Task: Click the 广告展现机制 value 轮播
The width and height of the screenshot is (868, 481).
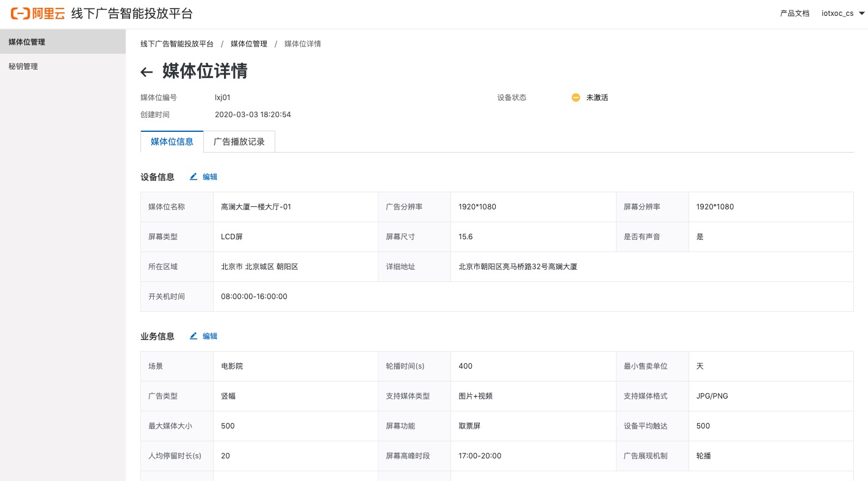Action: [x=703, y=456]
